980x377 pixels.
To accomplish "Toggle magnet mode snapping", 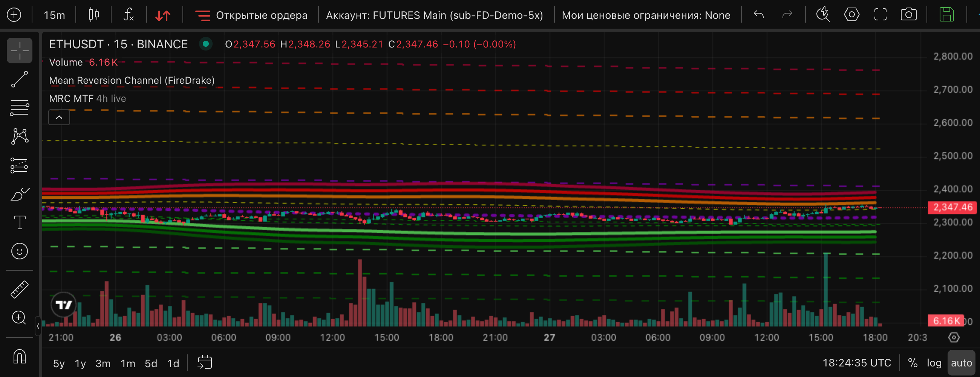I will point(19,357).
